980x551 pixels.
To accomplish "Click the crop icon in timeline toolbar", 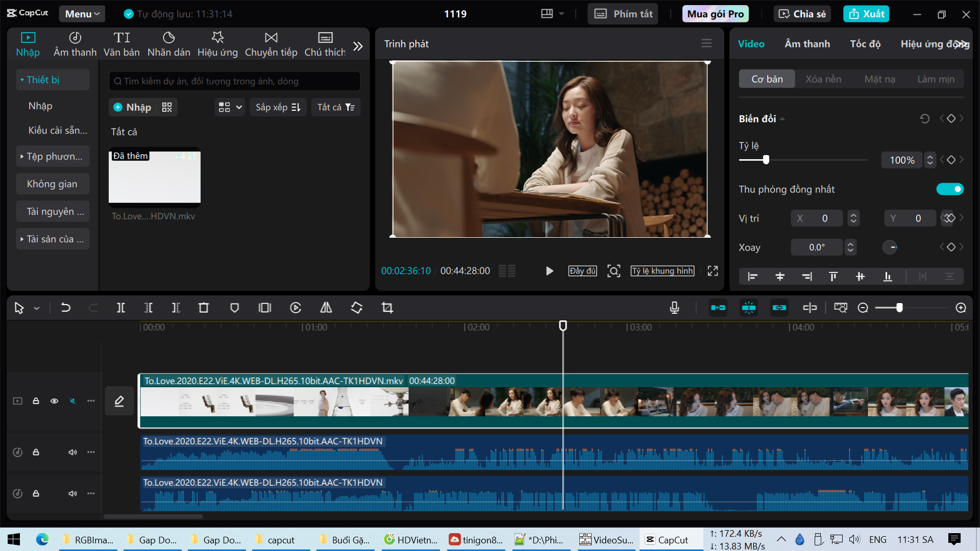I will (x=387, y=308).
